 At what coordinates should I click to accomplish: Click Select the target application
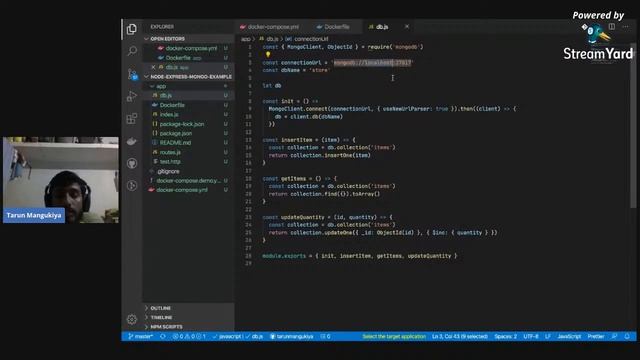pyautogui.click(x=394, y=336)
